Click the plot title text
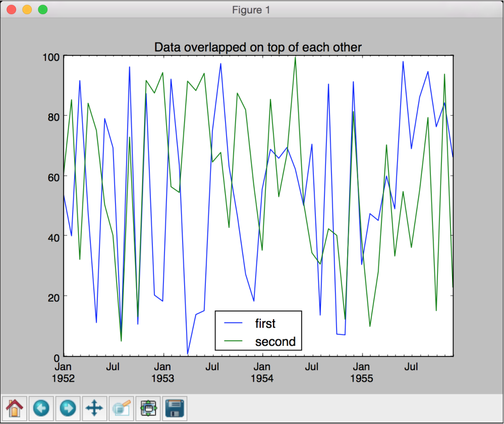The height and width of the screenshot is (424, 504). [258, 47]
